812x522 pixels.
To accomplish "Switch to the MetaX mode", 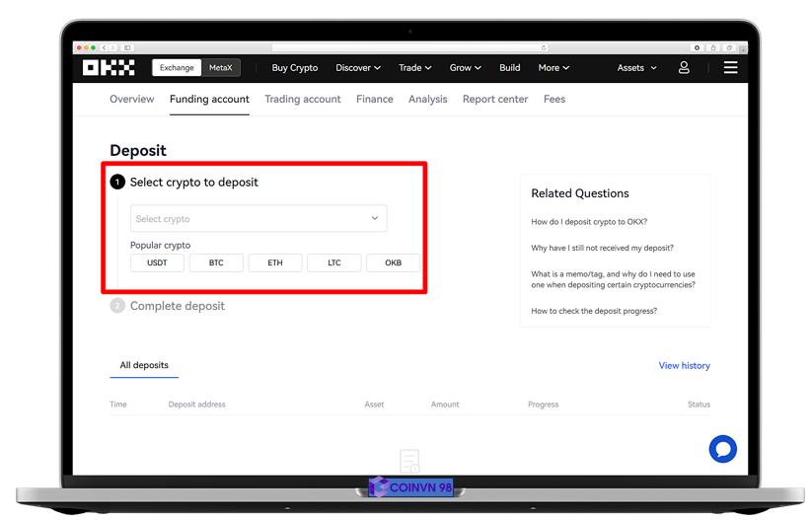I will tap(220, 68).
